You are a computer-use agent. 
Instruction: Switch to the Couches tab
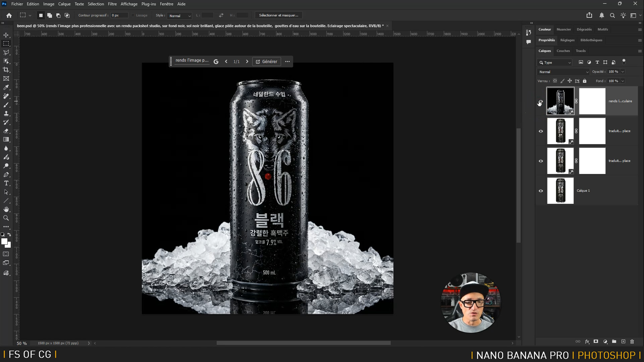563,51
